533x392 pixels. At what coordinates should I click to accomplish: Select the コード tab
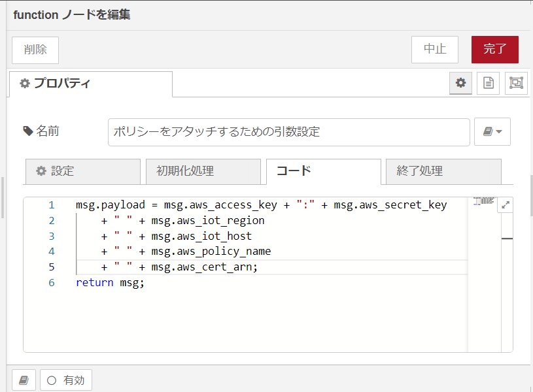coord(324,171)
